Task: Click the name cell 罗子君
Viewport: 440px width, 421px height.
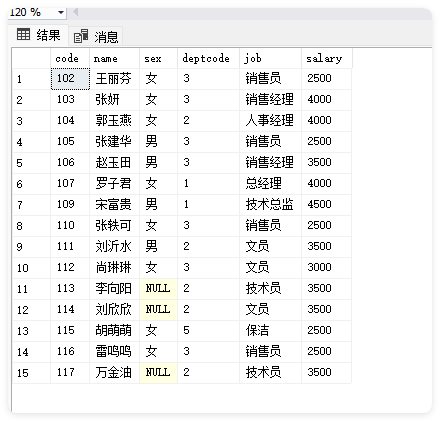Action: pos(114,184)
